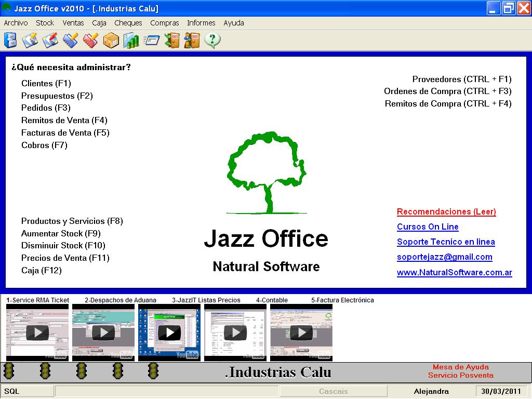Play the 4-Contable video
Screen dimensions: 532x399
point(235,333)
